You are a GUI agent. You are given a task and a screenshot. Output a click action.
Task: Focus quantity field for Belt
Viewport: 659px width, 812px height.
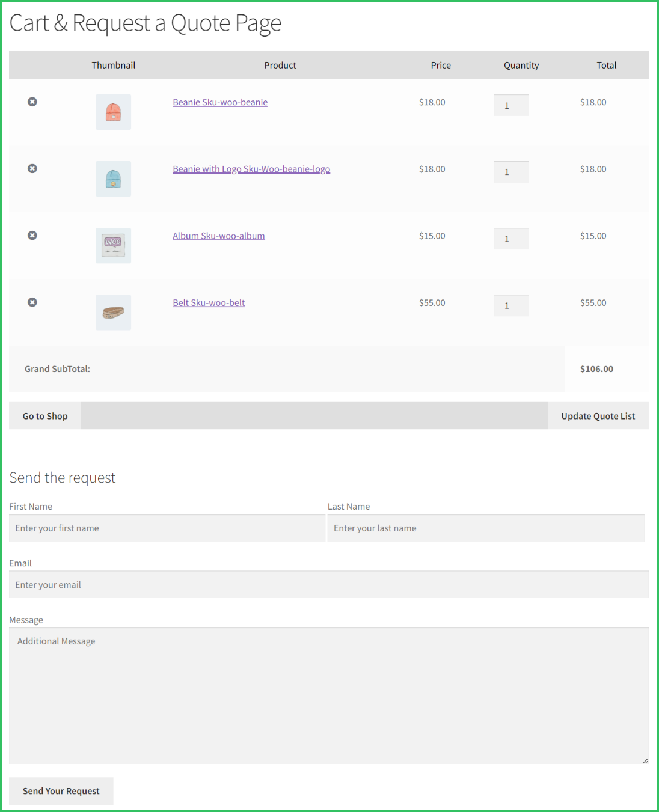[511, 305]
